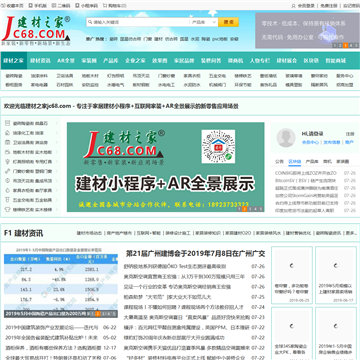Image resolution: width=360 pixels, height=360 pixels.
Task: Select the 产品库 tab below the login box
Action: click(x=312, y=162)
